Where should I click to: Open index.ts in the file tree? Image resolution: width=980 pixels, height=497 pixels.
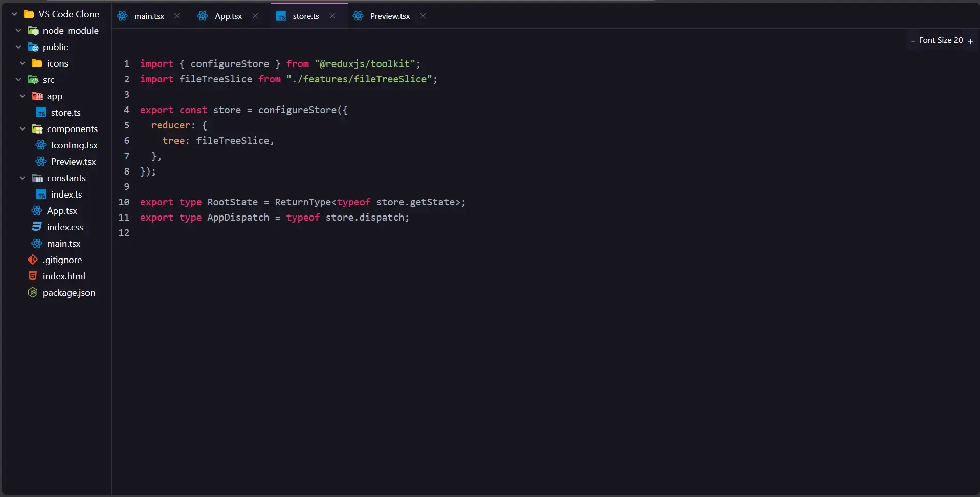pos(66,195)
